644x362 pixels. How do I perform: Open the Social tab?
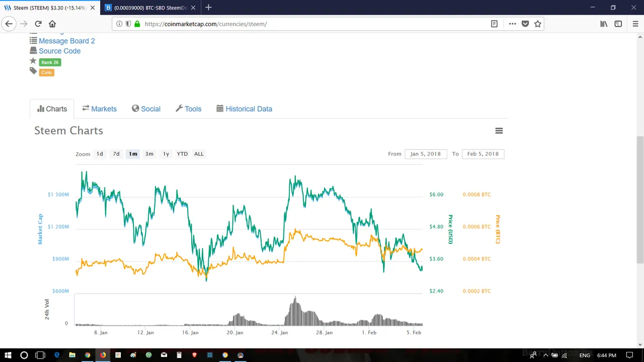[x=146, y=109]
